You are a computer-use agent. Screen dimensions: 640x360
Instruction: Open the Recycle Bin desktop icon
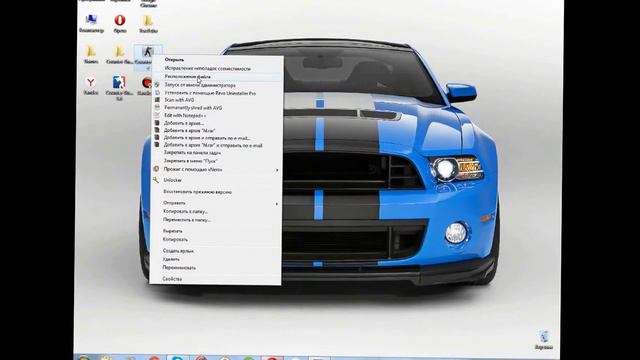click(544, 340)
